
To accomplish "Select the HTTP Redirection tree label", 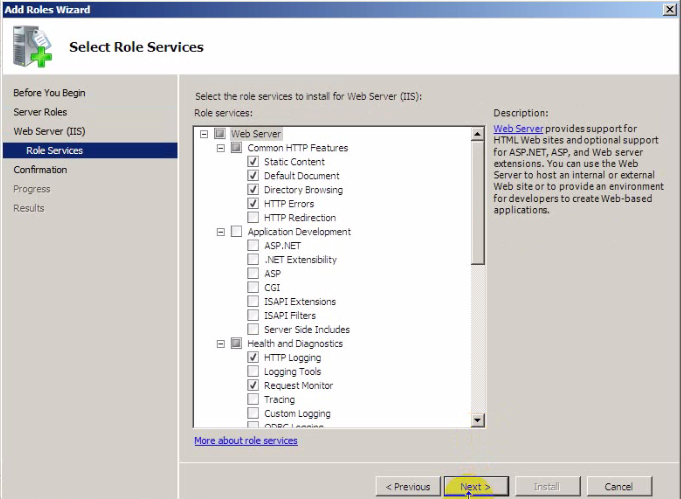I will click(x=300, y=218).
